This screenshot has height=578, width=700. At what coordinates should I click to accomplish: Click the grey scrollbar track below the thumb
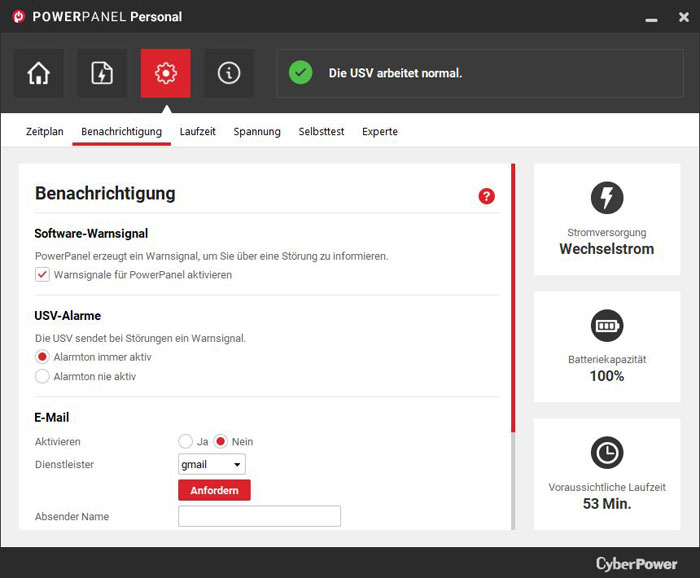click(x=513, y=481)
